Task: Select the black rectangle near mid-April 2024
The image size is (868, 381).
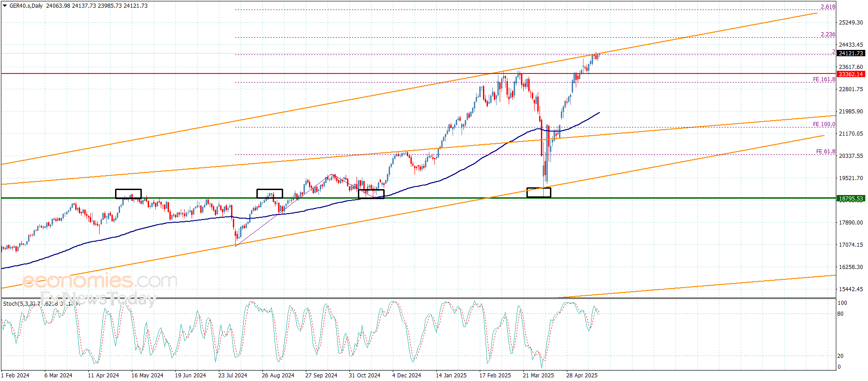Action: 128,194
